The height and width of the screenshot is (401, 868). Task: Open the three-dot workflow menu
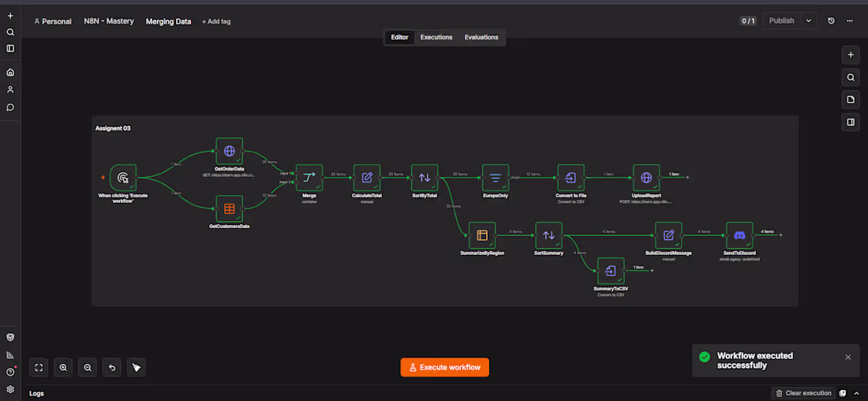(x=850, y=21)
